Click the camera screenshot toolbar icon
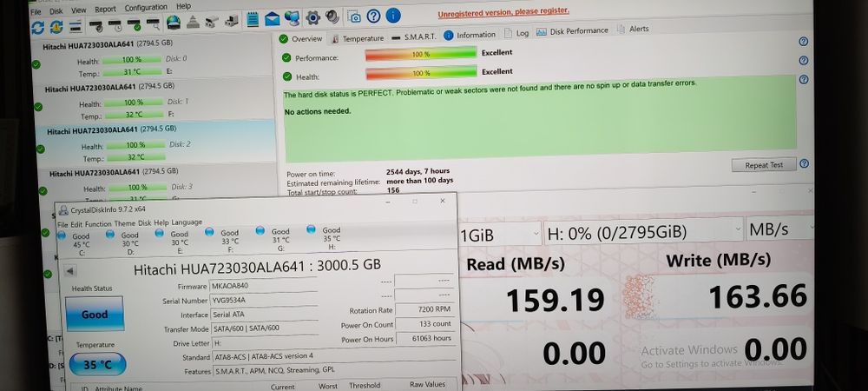 (354, 17)
